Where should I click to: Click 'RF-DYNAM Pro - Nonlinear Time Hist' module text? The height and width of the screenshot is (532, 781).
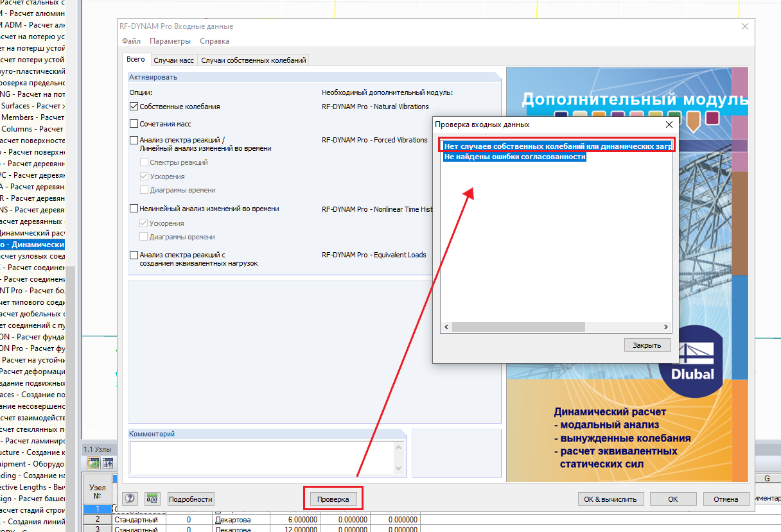376,209
